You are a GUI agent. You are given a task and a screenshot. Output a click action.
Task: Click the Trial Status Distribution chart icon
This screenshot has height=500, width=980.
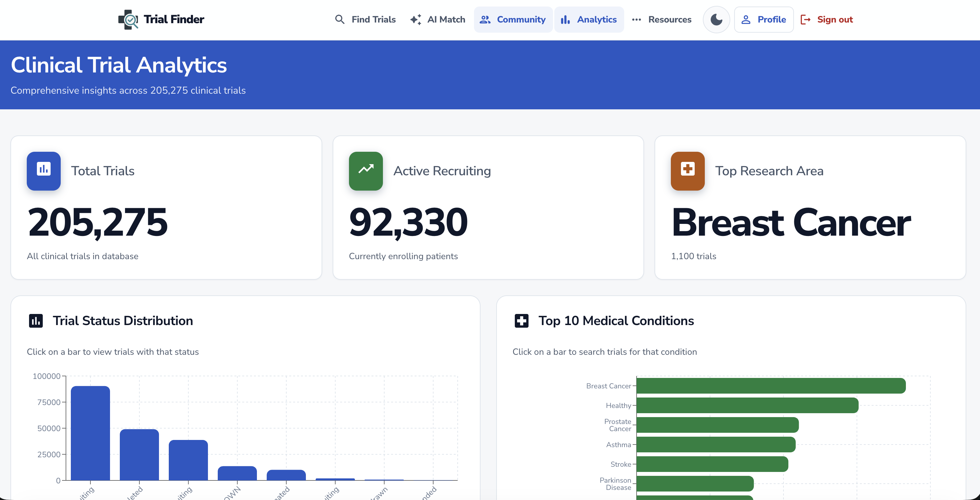point(36,321)
